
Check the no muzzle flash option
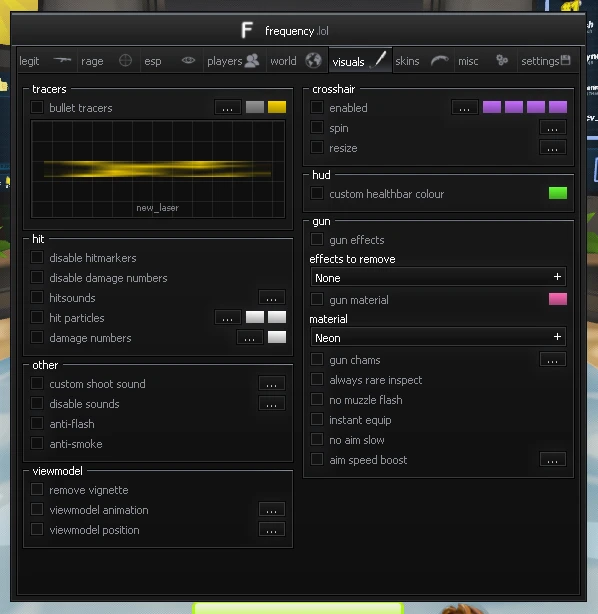pos(317,399)
